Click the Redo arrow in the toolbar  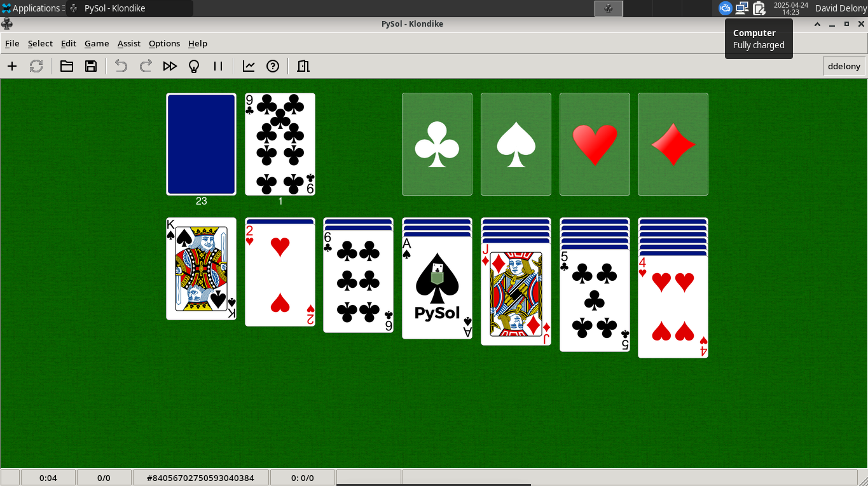click(146, 66)
